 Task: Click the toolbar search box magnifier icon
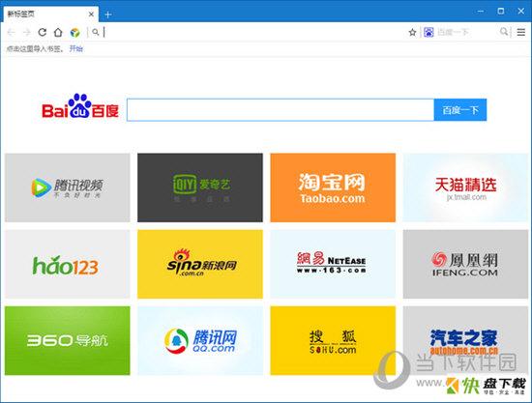[x=504, y=32]
